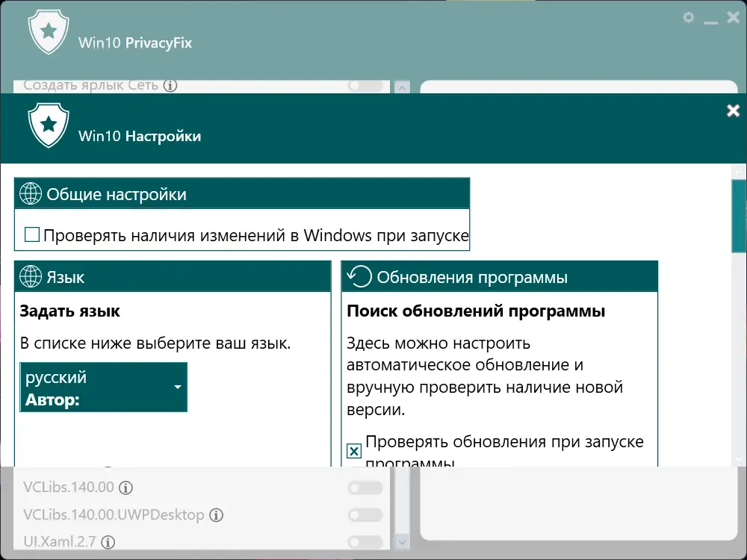The image size is (747, 560).
Task: Click the shield logo in the PrivacyFix title bar
Action: [48, 32]
